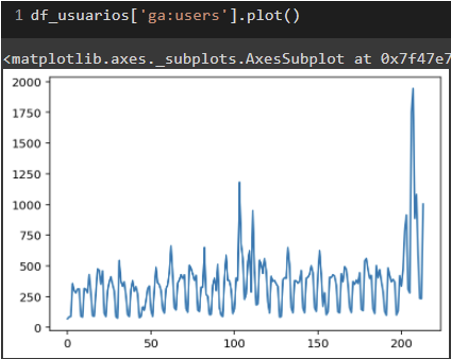Click the y-axis label 1250
The image size is (452, 360).
click(x=27, y=174)
